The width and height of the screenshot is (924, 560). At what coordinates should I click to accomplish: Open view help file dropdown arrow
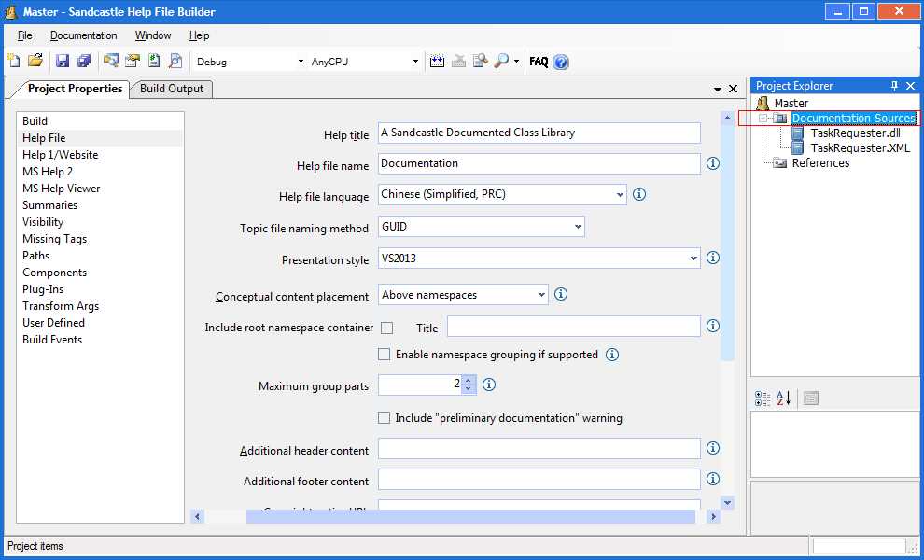tap(517, 62)
